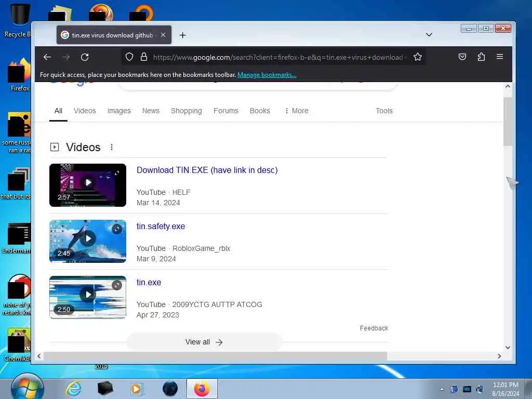Click the network tray icon
The height and width of the screenshot is (399, 532).
click(x=467, y=389)
